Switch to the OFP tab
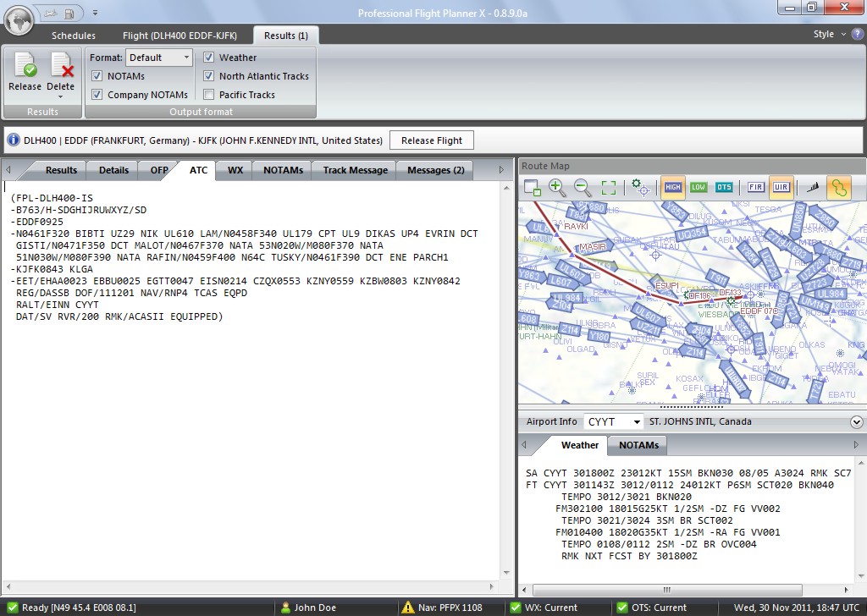This screenshot has height=616, width=867. tap(159, 170)
